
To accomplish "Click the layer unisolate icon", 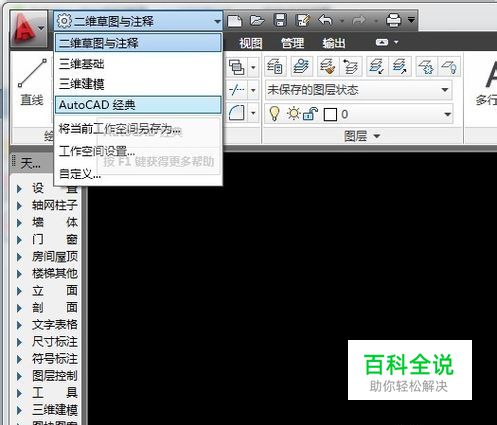I will pos(400,67).
